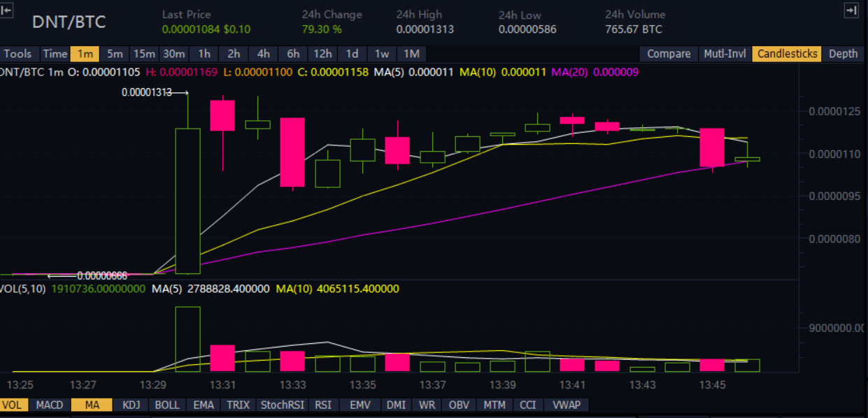Click the last price 0.00001084 $0.10
Image resolution: width=868 pixels, height=418 pixels.
206,29
